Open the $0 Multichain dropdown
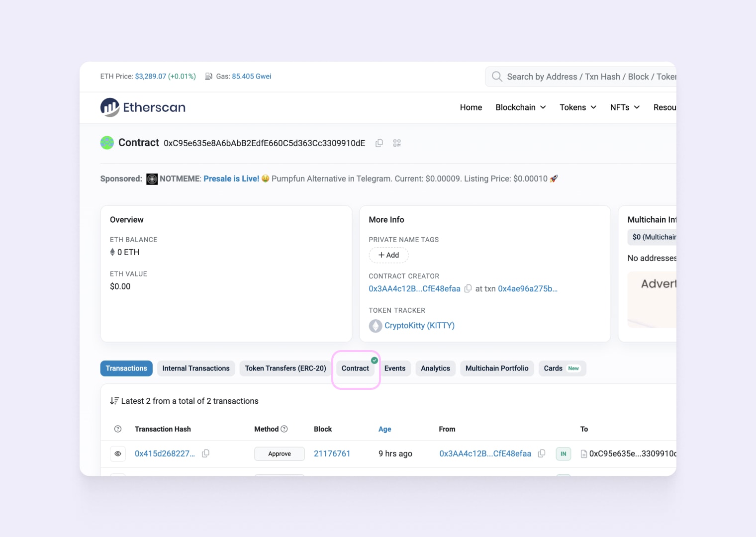The width and height of the screenshot is (756, 537). click(x=652, y=237)
